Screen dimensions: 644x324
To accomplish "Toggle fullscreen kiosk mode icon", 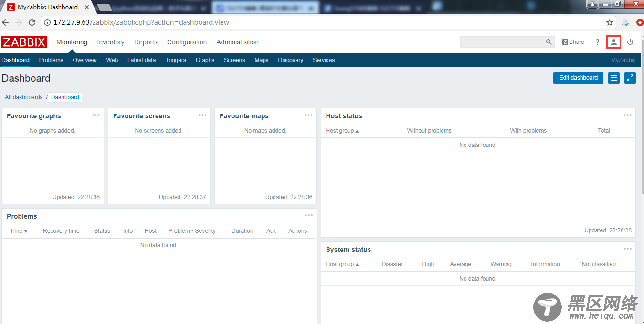I will pyautogui.click(x=630, y=78).
